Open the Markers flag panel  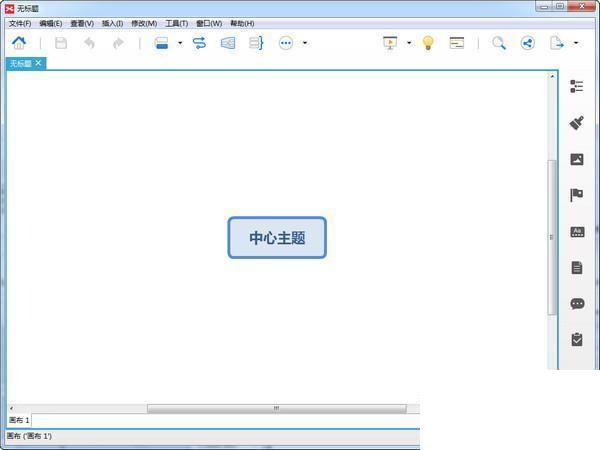point(577,195)
